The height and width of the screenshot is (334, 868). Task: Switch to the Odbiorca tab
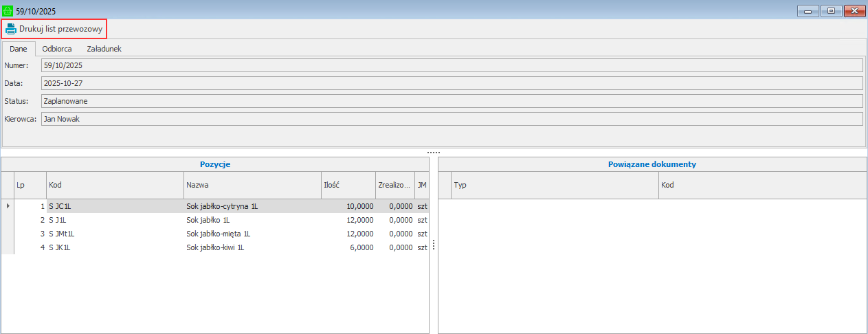[57, 49]
